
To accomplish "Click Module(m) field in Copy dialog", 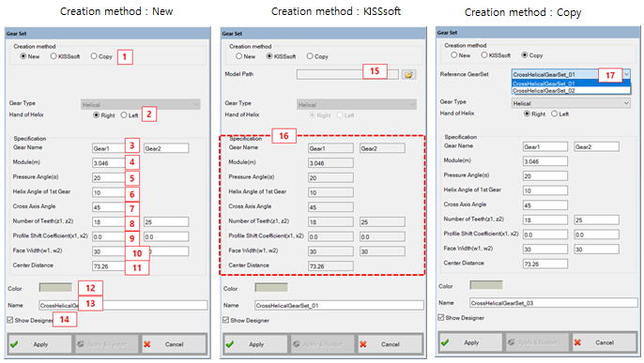I will click(x=545, y=161).
